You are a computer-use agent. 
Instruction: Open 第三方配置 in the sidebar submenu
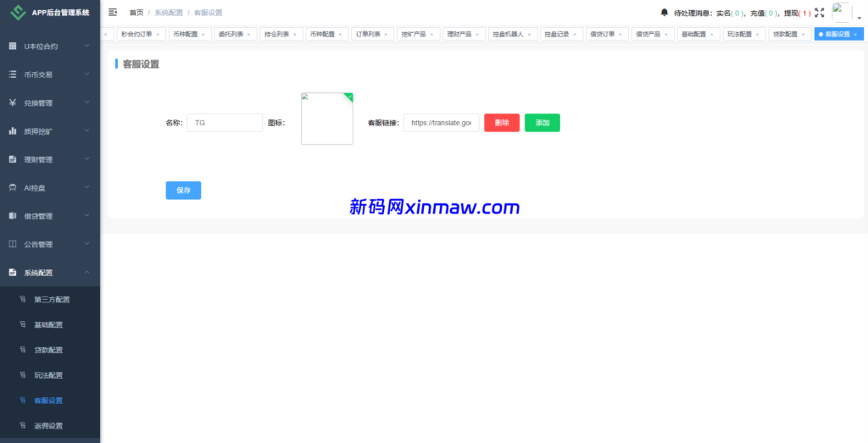52,300
